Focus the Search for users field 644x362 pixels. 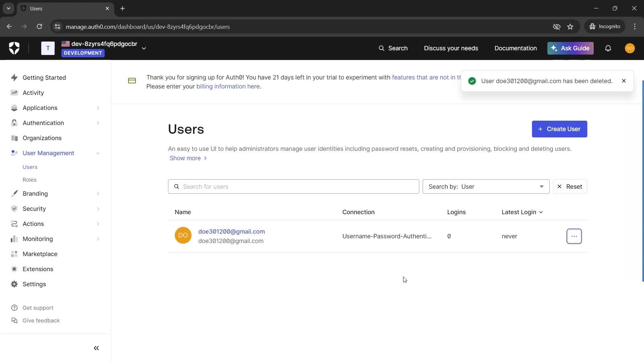click(293, 187)
